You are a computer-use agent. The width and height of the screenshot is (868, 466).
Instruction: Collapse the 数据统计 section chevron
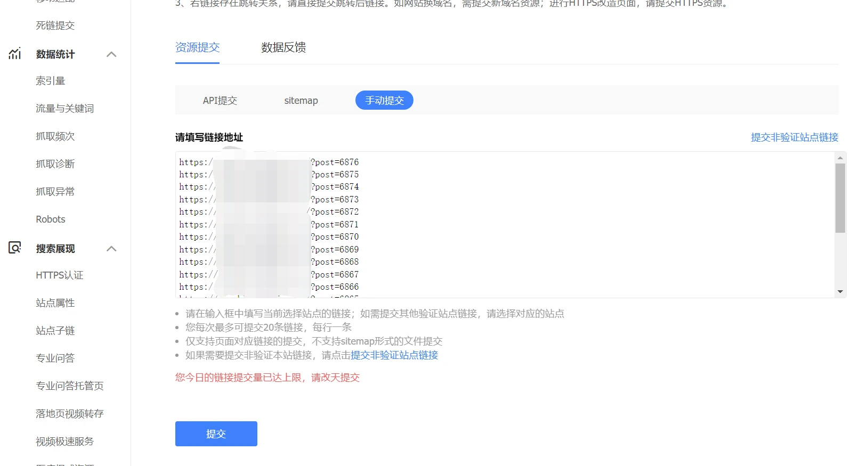click(x=111, y=54)
